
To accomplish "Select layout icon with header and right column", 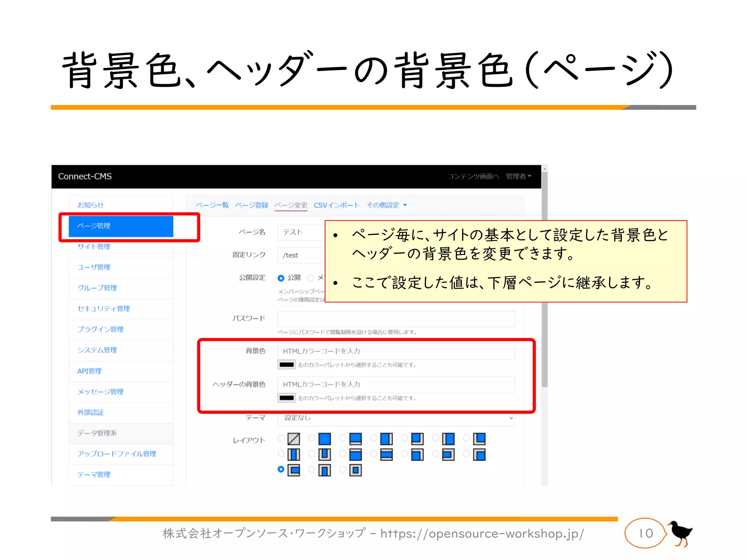I will [417, 455].
